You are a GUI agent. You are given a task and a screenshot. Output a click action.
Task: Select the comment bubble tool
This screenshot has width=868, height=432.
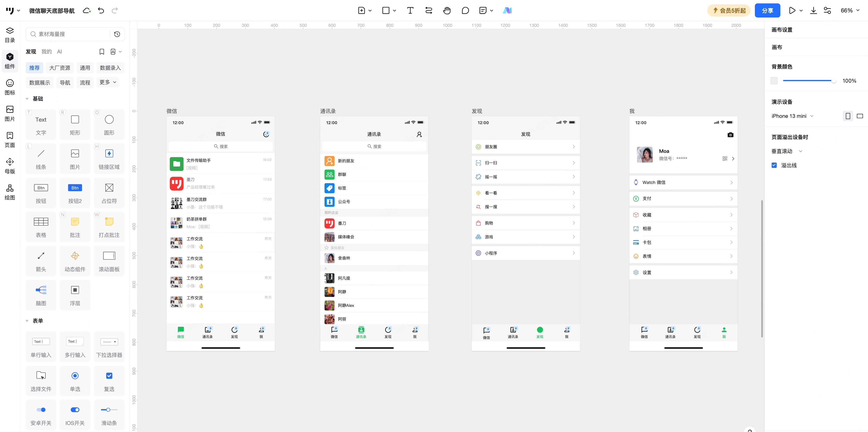click(465, 10)
